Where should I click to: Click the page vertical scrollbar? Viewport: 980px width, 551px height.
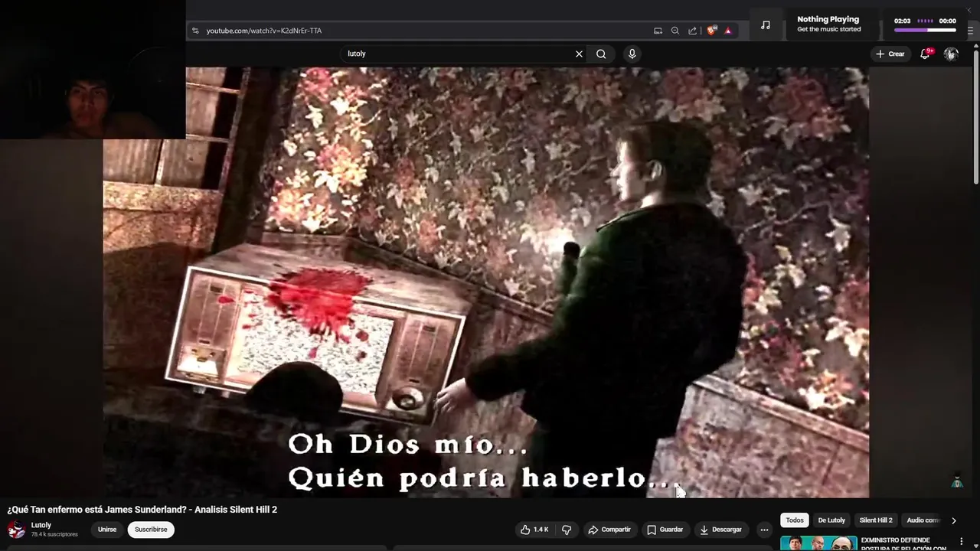(975, 115)
